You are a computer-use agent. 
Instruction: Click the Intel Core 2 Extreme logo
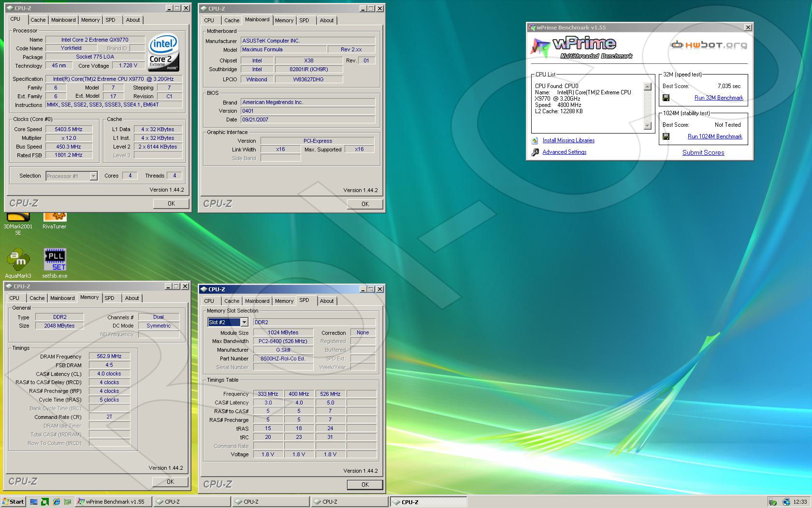click(163, 52)
